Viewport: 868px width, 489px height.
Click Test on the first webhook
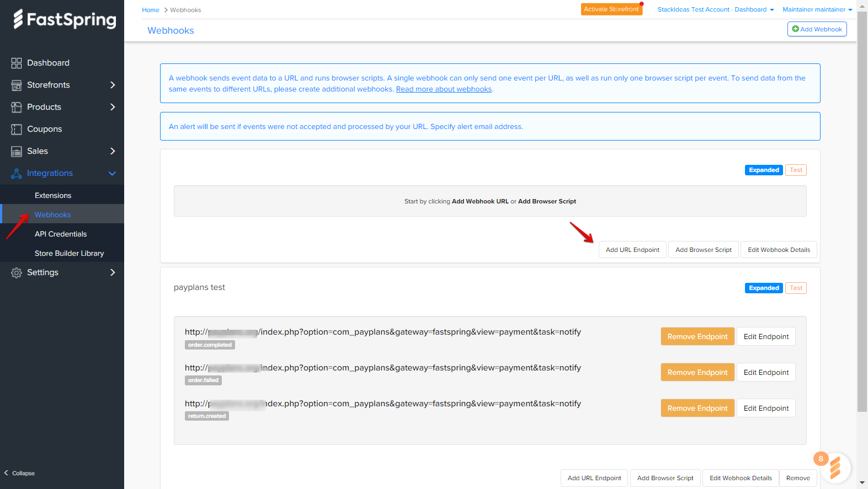click(x=796, y=170)
